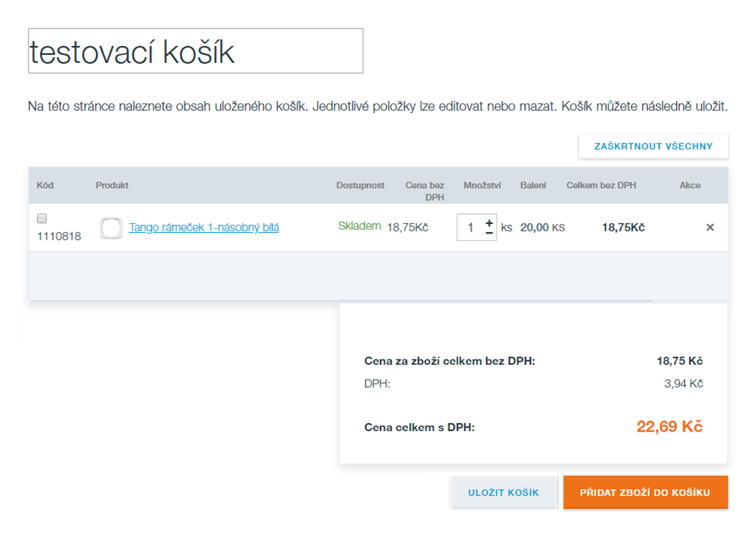Increase quantity with the plus icon
This screenshot has height=536, width=756.
[489, 222]
